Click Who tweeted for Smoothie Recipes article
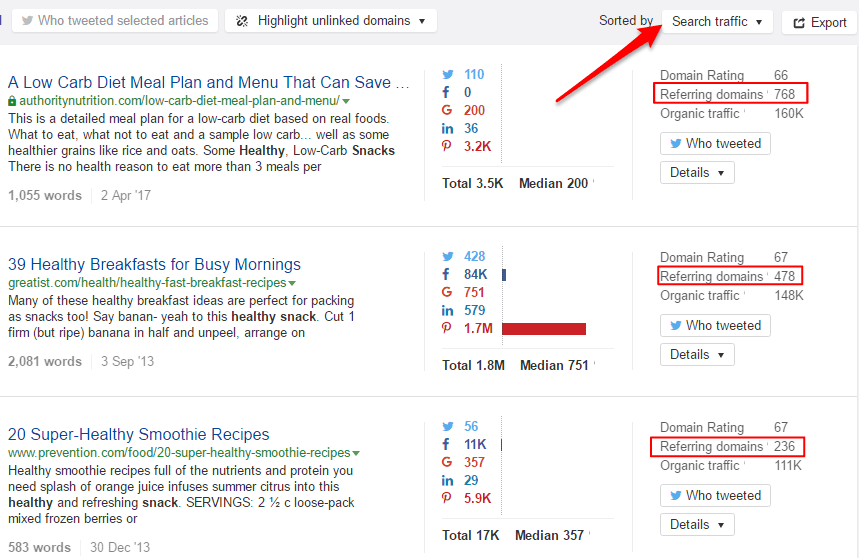 click(x=714, y=495)
